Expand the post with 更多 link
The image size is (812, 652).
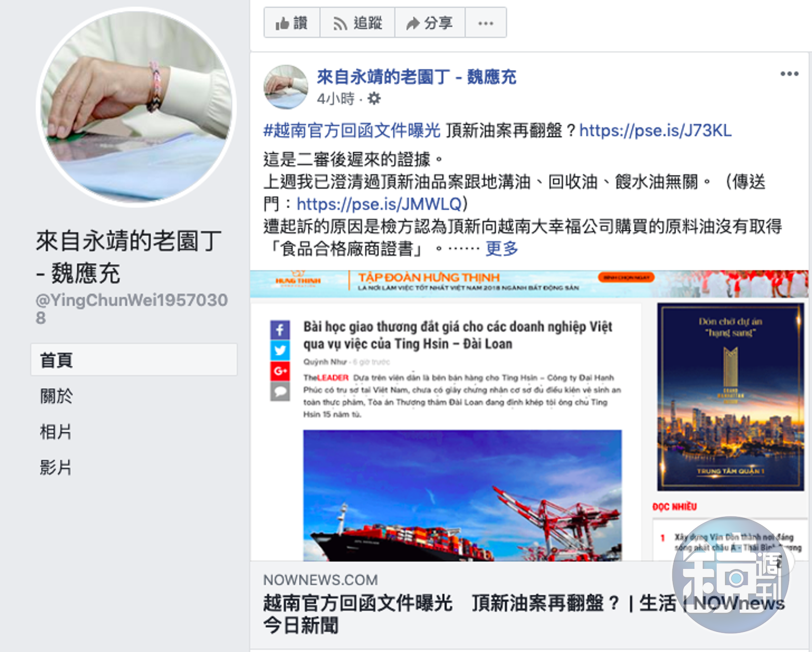[501, 249]
